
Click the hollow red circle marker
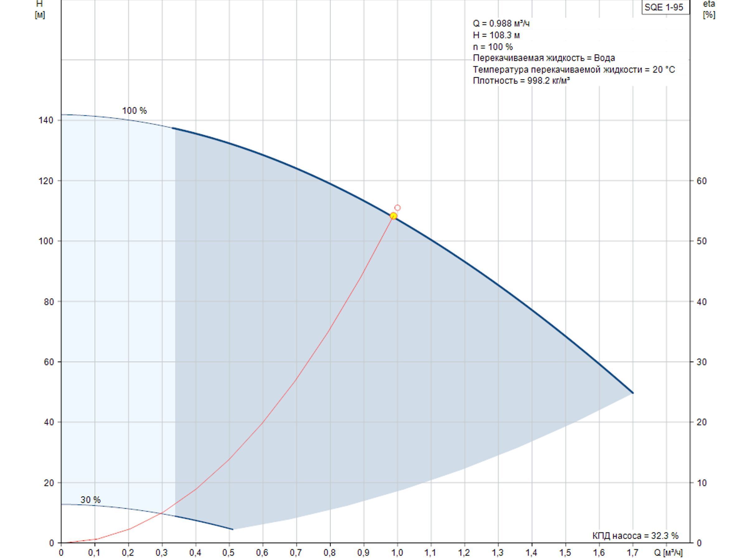coord(397,208)
